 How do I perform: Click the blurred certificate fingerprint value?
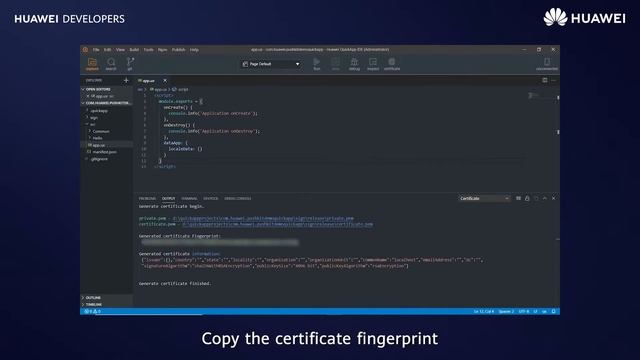click(x=220, y=242)
